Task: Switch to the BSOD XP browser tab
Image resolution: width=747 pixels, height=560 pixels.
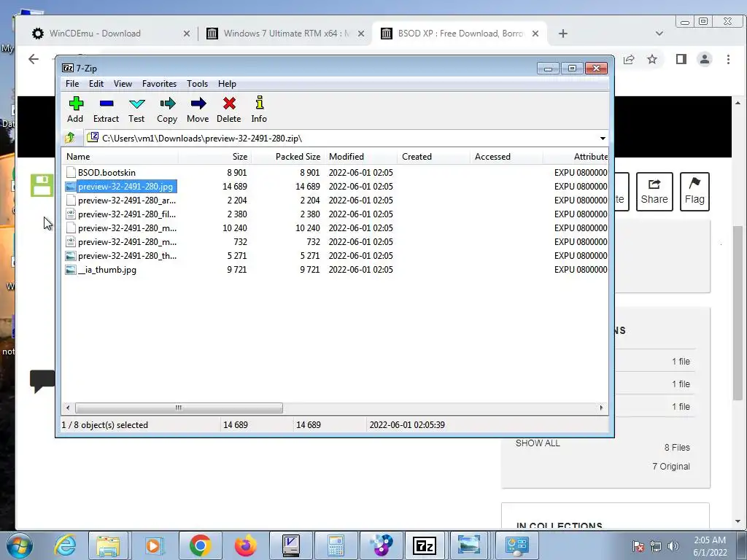Action: tap(460, 34)
